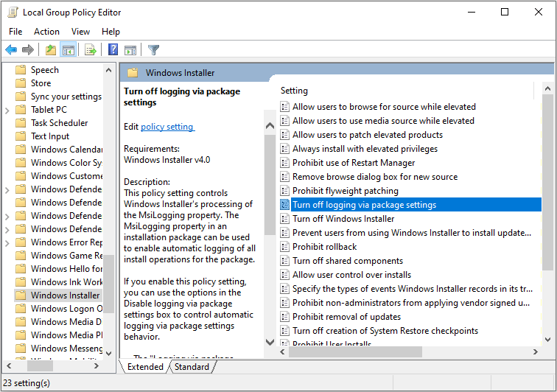Screen dimensions: 557x392
Task: Click the Local Group Policy Editor title icon
Action: click(13, 12)
